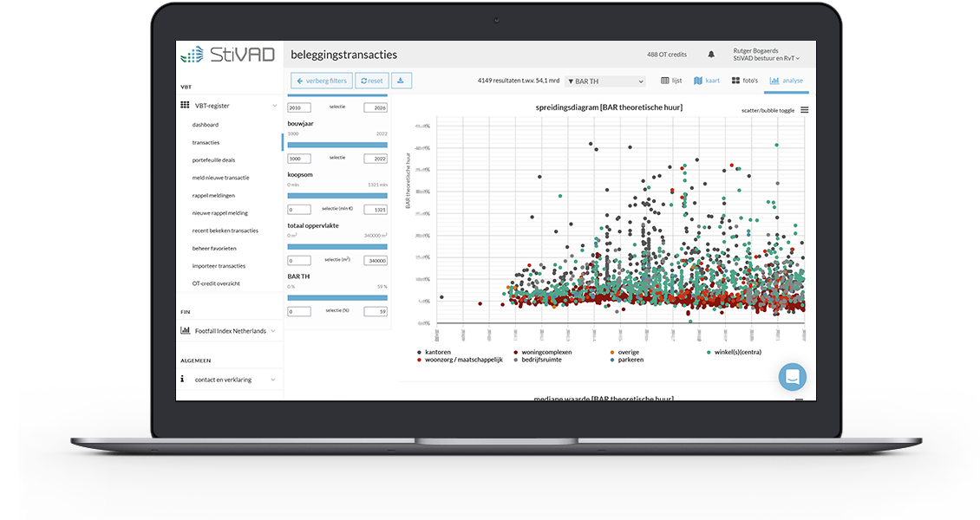
Task: Open the notifications bell
Action: pos(710,55)
